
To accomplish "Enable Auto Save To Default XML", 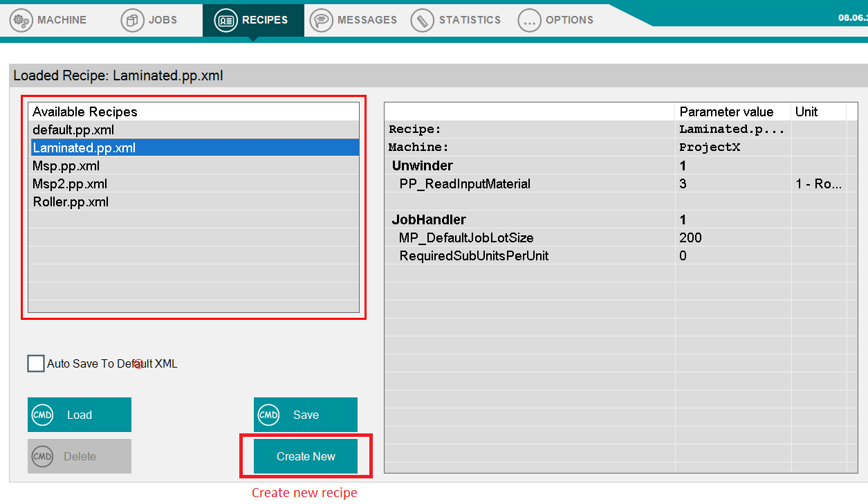I will point(35,363).
